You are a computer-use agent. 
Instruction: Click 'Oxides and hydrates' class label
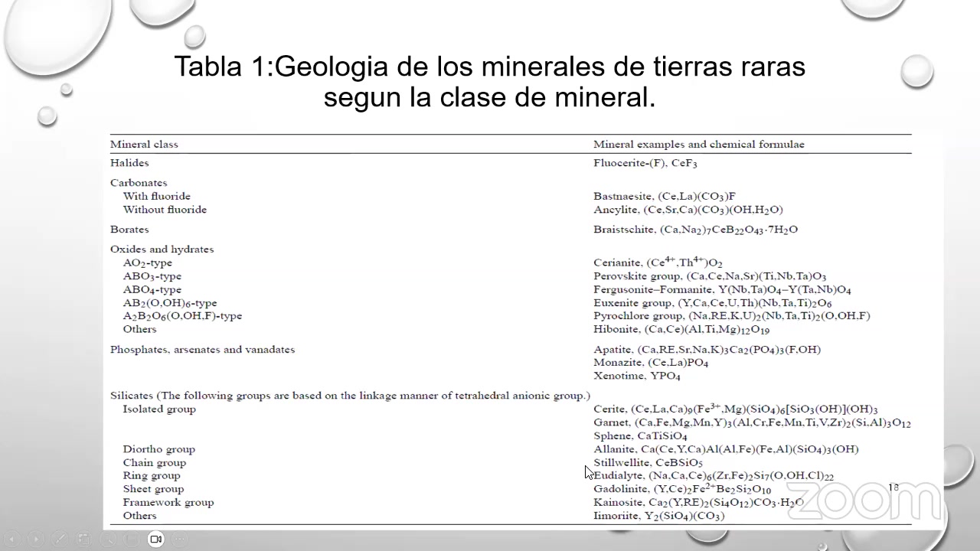pyautogui.click(x=162, y=249)
